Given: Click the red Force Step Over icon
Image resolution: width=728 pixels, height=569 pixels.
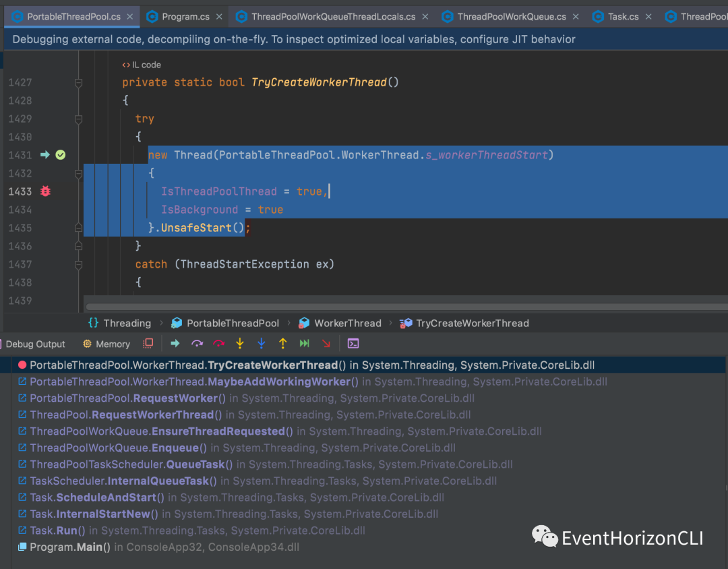Looking at the screenshot, I should (218, 344).
